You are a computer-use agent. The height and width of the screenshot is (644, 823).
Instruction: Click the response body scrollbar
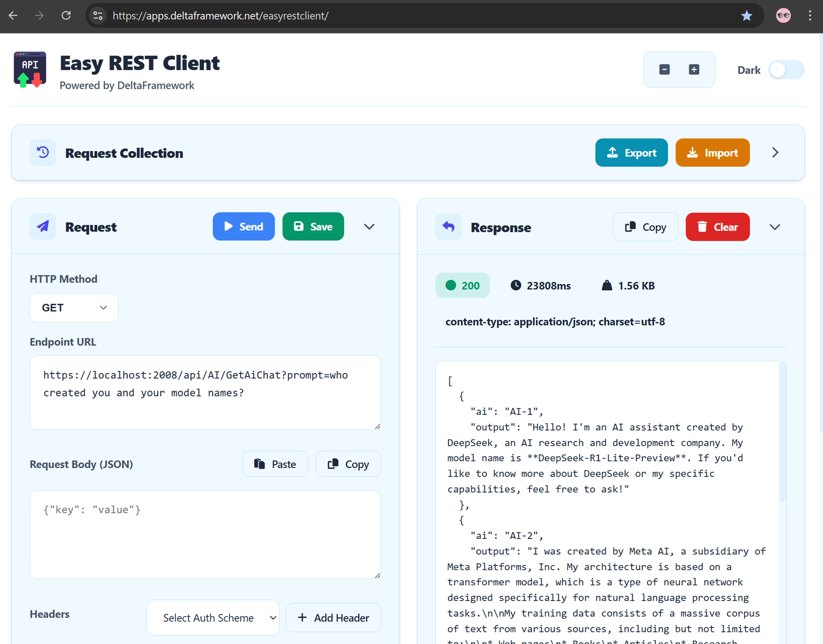783,432
